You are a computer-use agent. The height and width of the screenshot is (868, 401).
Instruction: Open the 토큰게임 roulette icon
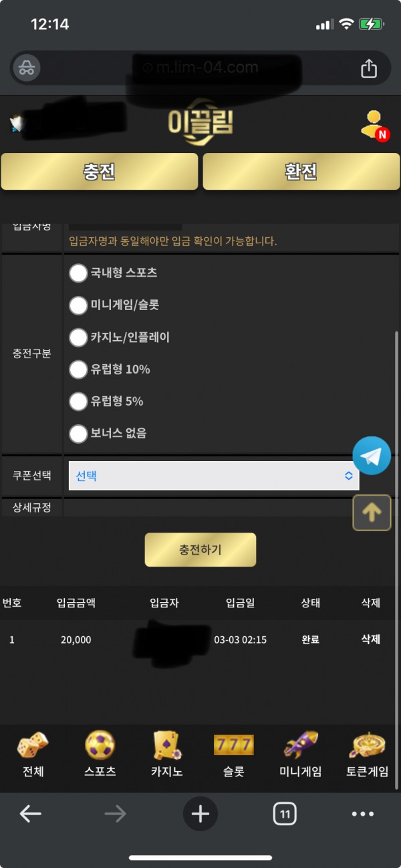click(367, 744)
